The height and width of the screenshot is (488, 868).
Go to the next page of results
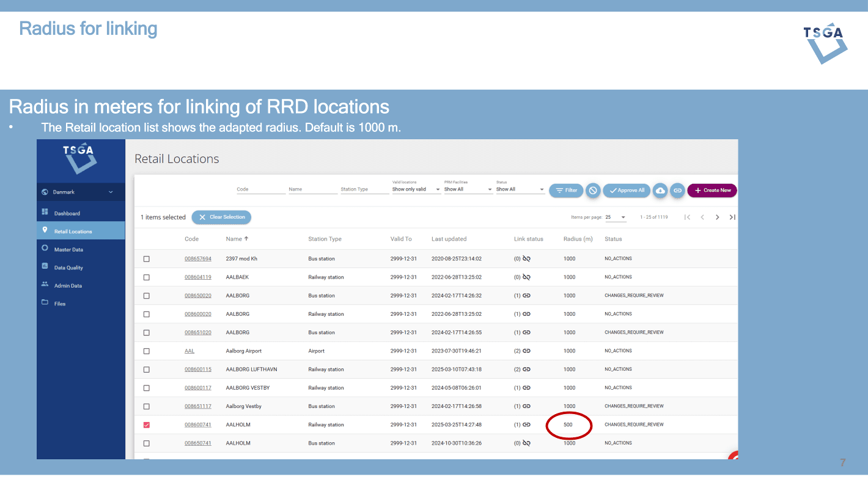click(718, 217)
